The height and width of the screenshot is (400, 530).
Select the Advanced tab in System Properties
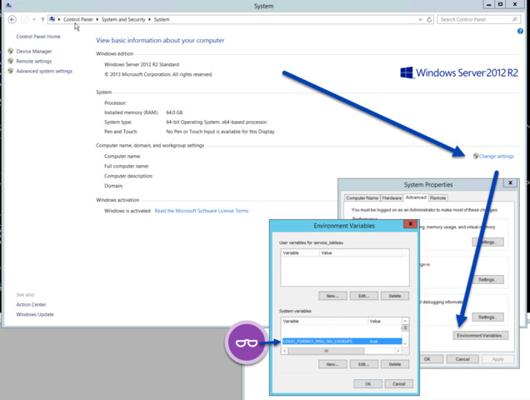click(416, 197)
